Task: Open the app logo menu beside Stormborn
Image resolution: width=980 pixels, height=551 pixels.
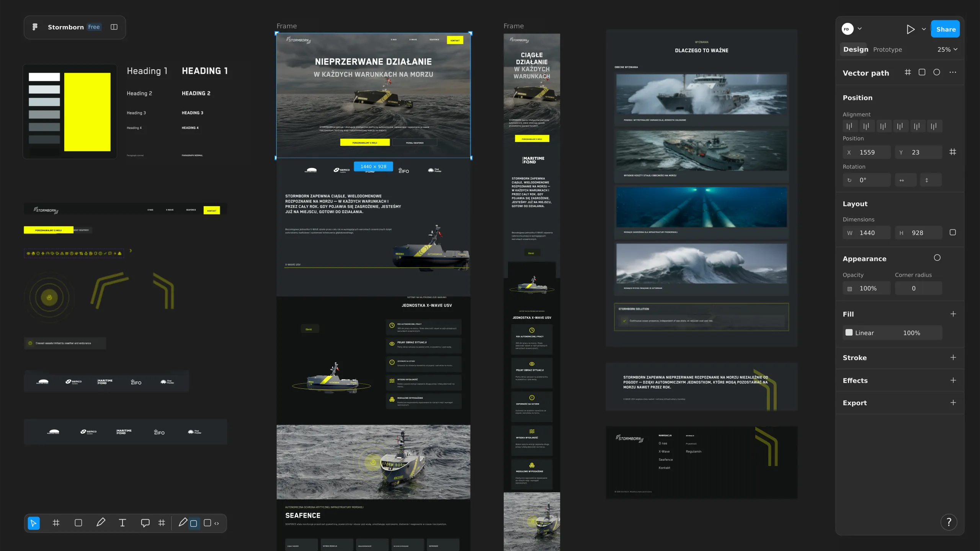Action: tap(35, 27)
